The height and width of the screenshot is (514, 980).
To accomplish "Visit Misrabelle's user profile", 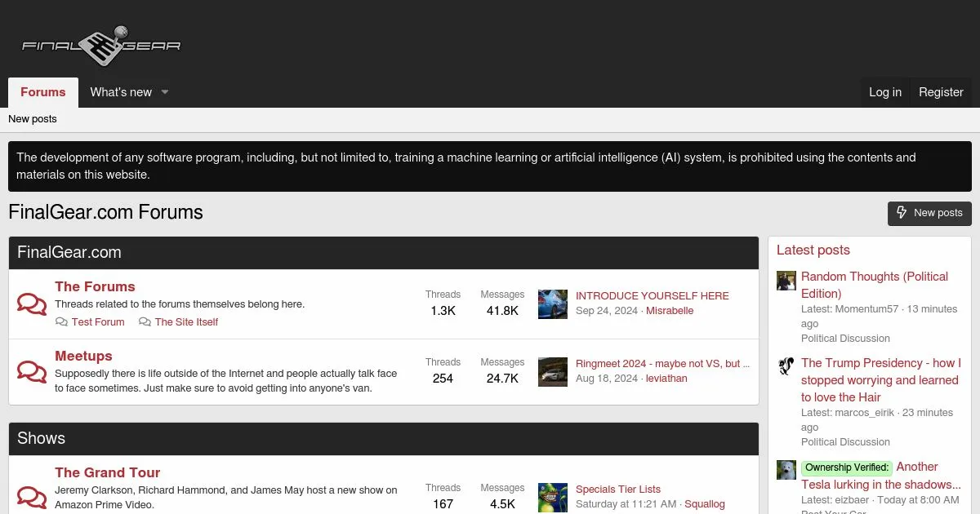I will pos(670,311).
